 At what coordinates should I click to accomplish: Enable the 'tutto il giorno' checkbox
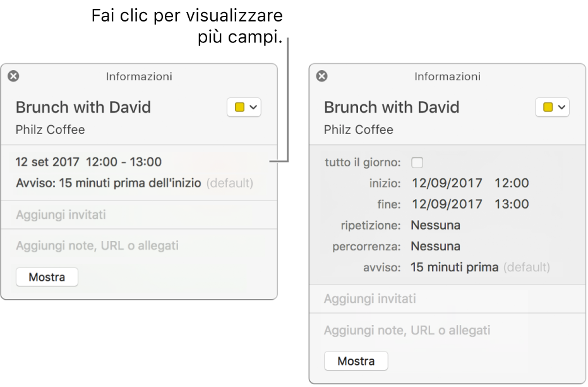coord(417,163)
